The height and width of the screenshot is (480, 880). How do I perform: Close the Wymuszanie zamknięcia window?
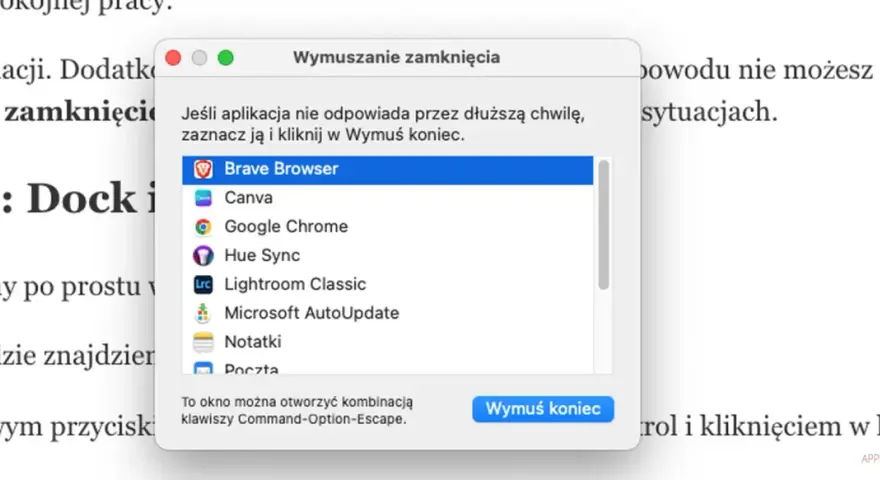pyautogui.click(x=173, y=57)
